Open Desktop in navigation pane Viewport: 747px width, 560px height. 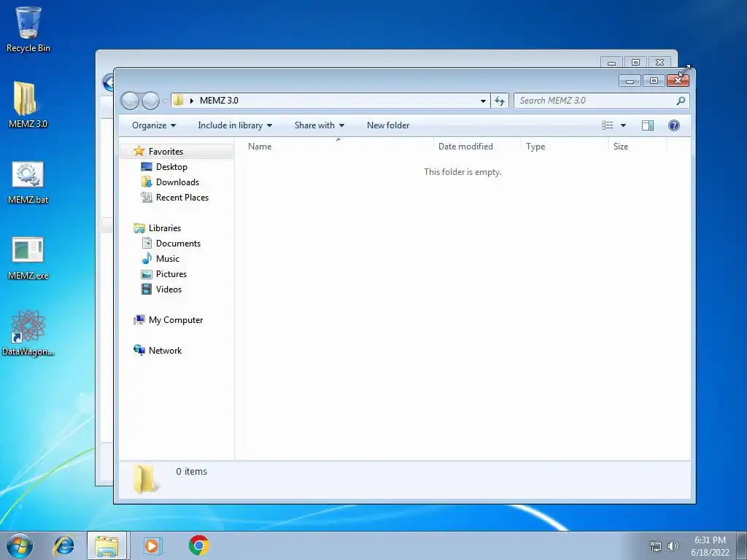point(164,167)
